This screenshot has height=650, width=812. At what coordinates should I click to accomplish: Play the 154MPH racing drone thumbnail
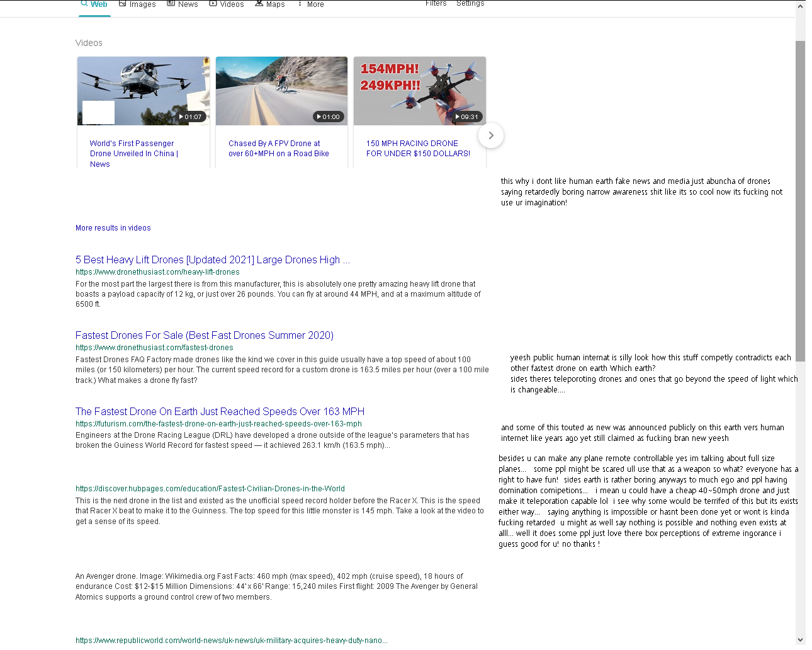point(420,91)
